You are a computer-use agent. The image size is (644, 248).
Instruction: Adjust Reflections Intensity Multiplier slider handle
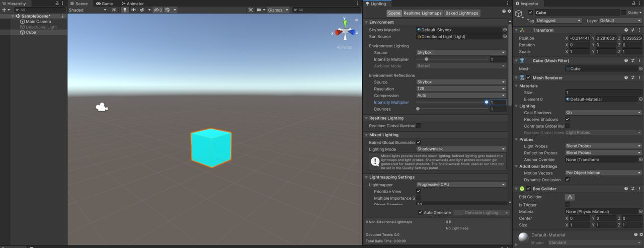[487, 102]
